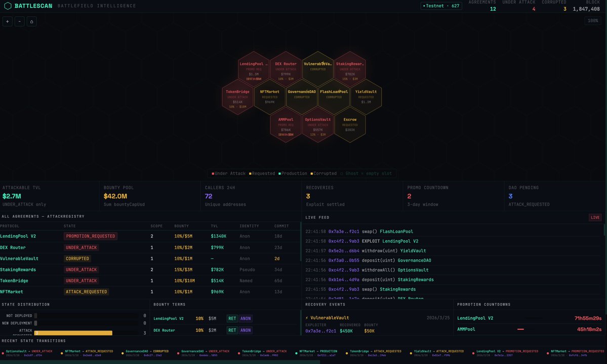Click the lightning bolt recovery icon
607x364 pixels.
pos(307,318)
